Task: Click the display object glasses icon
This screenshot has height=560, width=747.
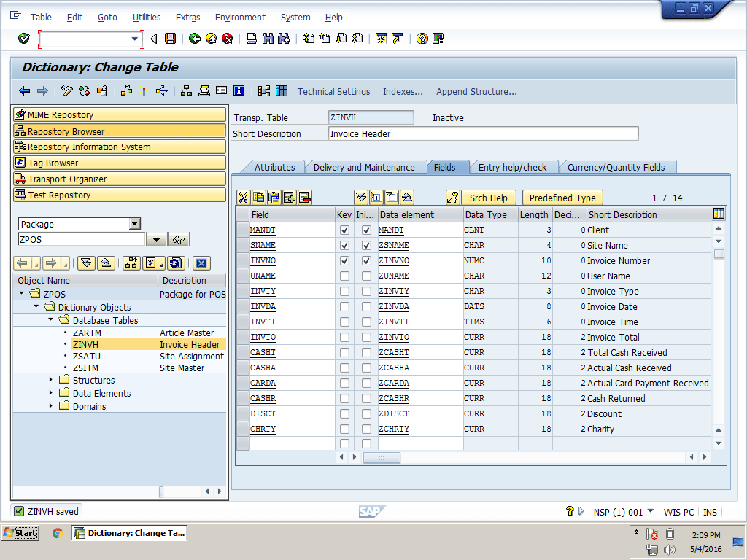Action: coord(179,240)
